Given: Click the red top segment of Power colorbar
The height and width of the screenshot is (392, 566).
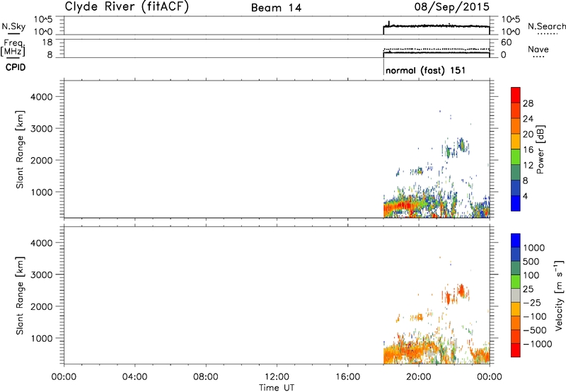Looking at the screenshot, I should click(516, 95).
